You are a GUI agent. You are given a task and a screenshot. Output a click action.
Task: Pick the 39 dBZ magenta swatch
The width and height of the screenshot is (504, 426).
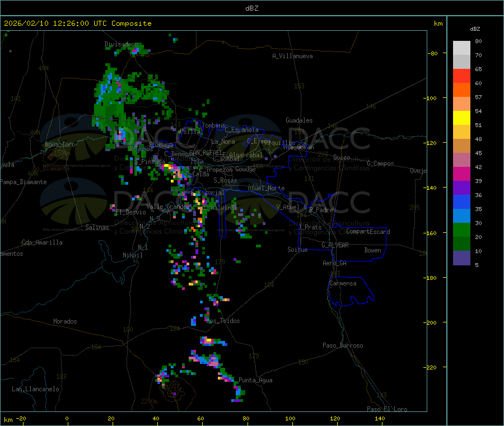(x=461, y=174)
